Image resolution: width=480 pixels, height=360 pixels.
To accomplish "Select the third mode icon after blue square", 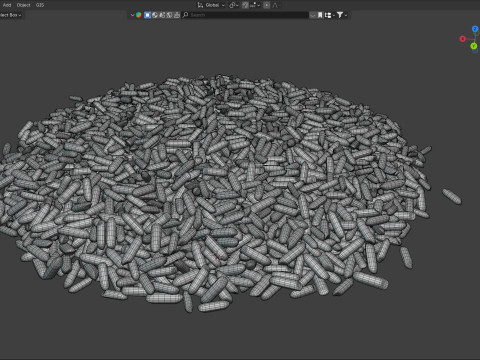I will point(162,15).
